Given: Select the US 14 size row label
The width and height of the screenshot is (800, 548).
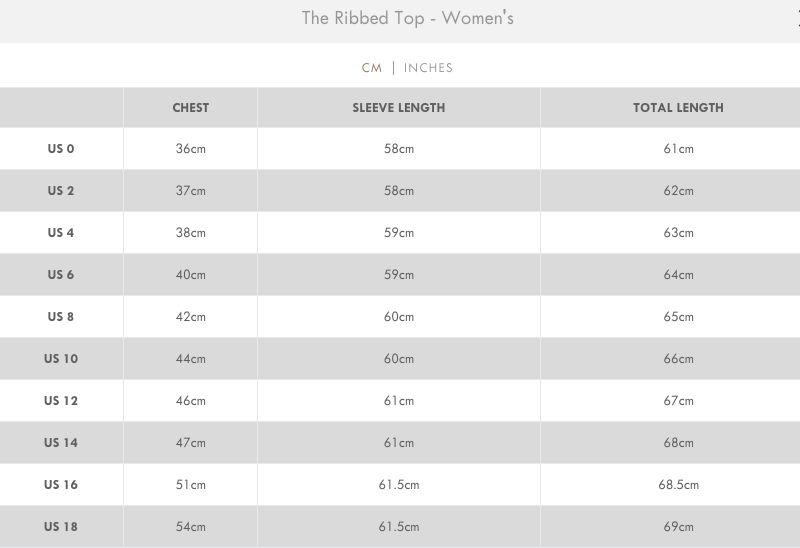Looking at the screenshot, I should point(61,443).
